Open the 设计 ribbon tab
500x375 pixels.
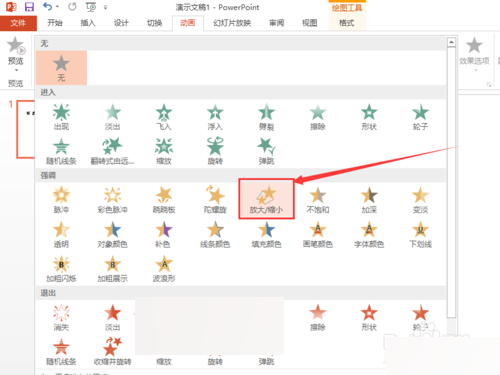pyautogui.click(x=121, y=23)
